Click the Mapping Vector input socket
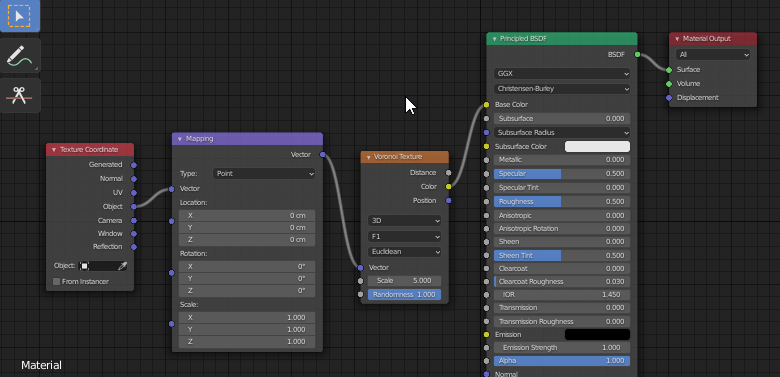780x377 pixels. pos(172,189)
